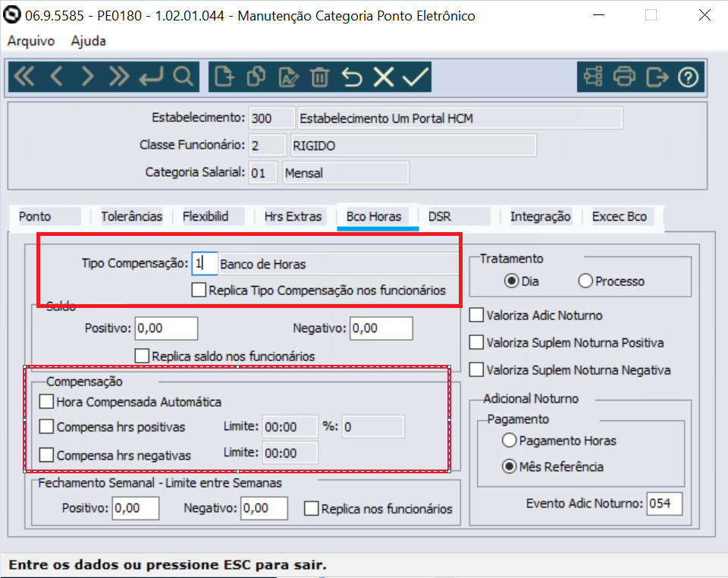The width and height of the screenshot is (728, 578).
Task: Check Replica nos funcionários in Fechamento Semanal
Action: pos(311,508)
